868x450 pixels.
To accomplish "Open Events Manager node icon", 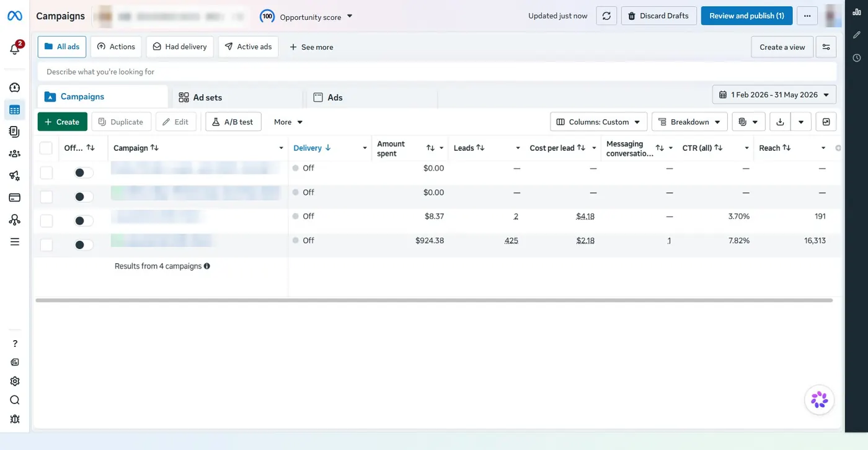I will click(x=15, y=220).
